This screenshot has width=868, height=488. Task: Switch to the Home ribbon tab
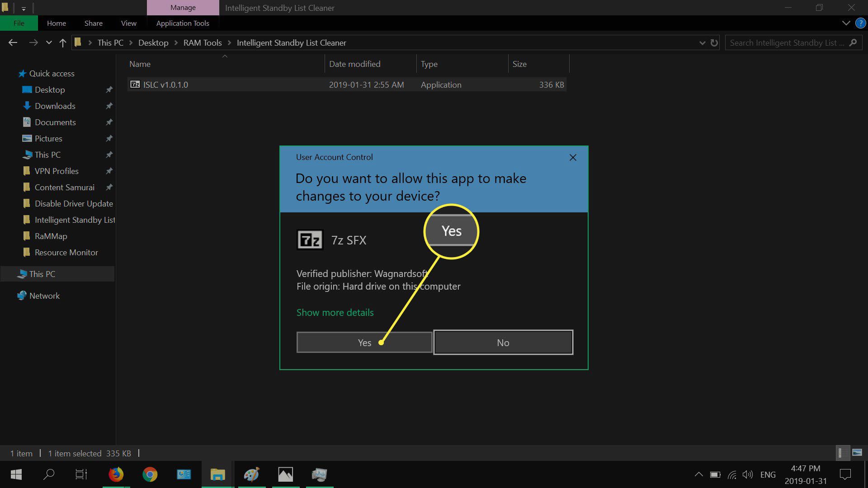(57, 23)
